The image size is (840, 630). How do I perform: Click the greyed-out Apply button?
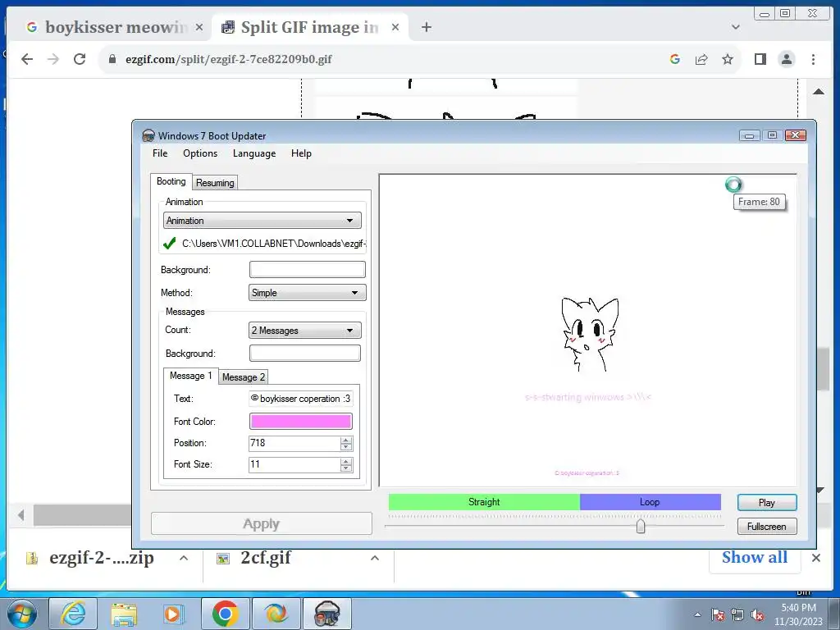262,523
